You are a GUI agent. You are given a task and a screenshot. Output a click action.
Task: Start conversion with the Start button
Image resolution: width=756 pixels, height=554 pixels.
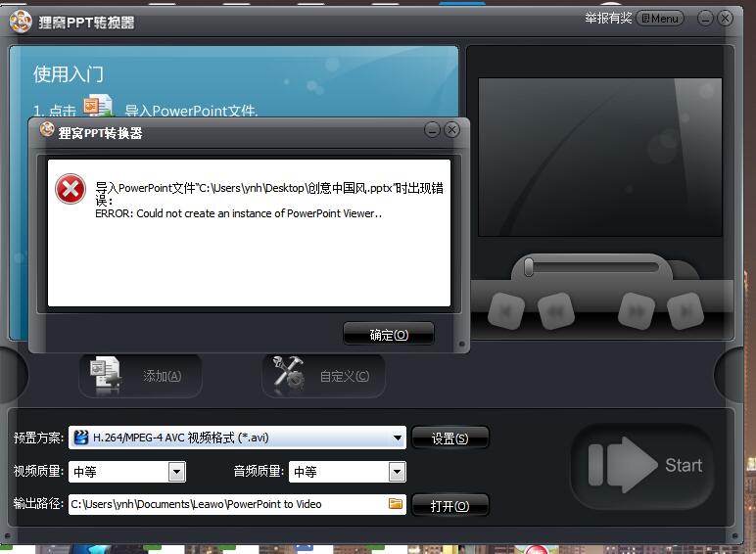tap(642, 465)
